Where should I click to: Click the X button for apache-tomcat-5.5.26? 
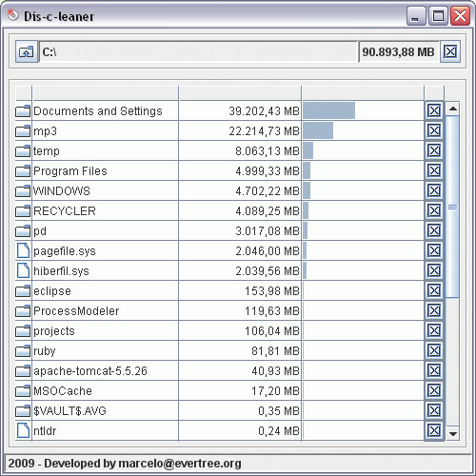pos(434,370)
